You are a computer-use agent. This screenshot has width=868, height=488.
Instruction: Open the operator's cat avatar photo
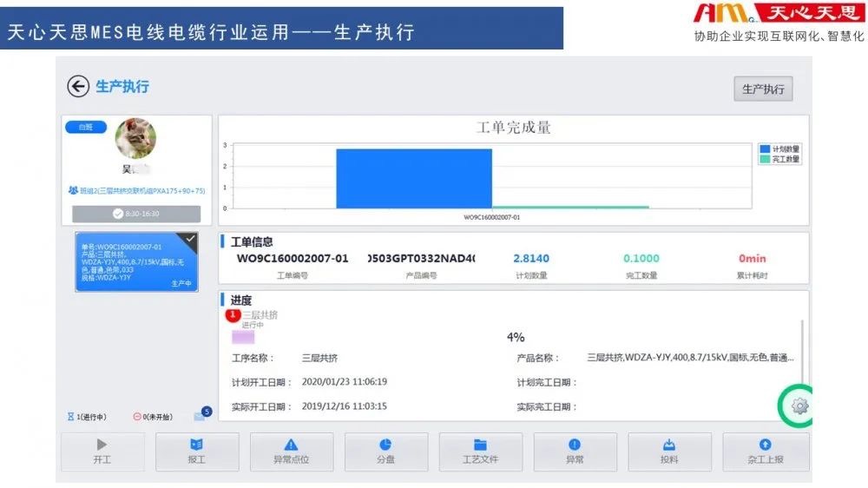(135, 138)
